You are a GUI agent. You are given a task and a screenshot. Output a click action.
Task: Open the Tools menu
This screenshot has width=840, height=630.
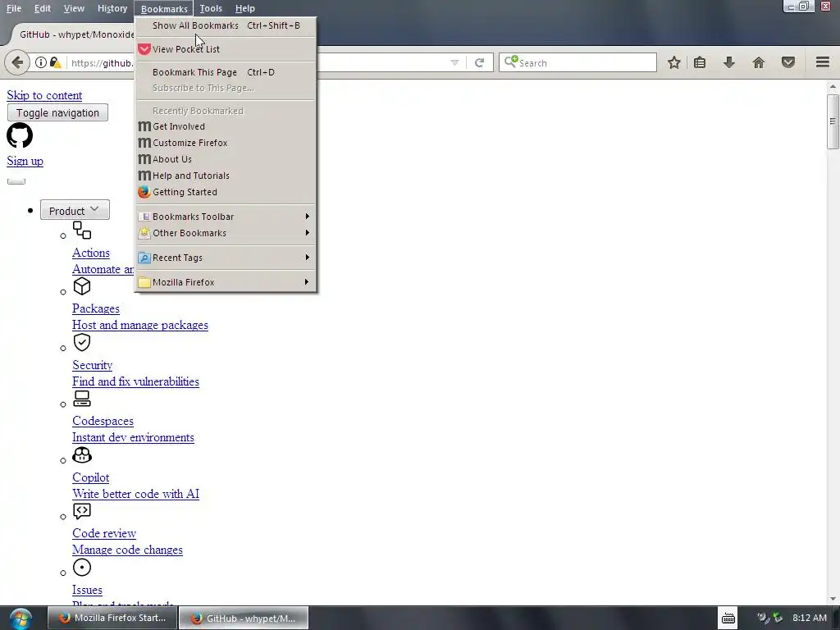tap(211, 8)
